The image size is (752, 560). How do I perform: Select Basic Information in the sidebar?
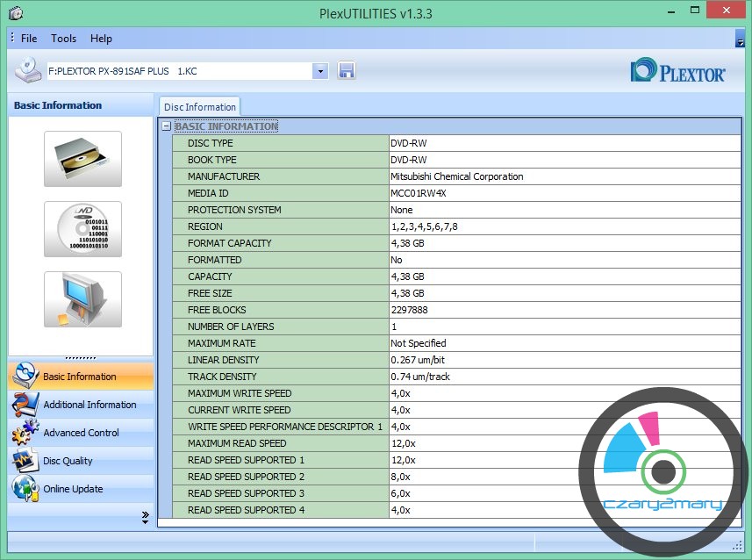(80, 377)
